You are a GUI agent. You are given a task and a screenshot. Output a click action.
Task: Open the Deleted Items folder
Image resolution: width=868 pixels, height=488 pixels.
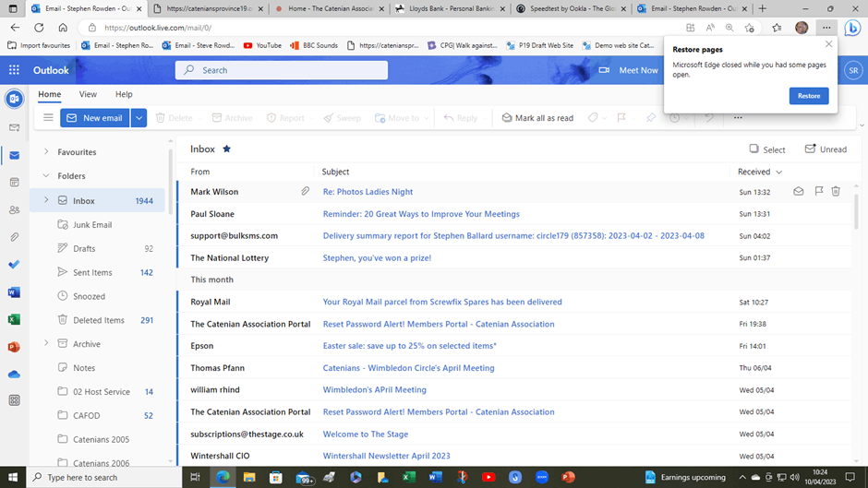[99, 320]
